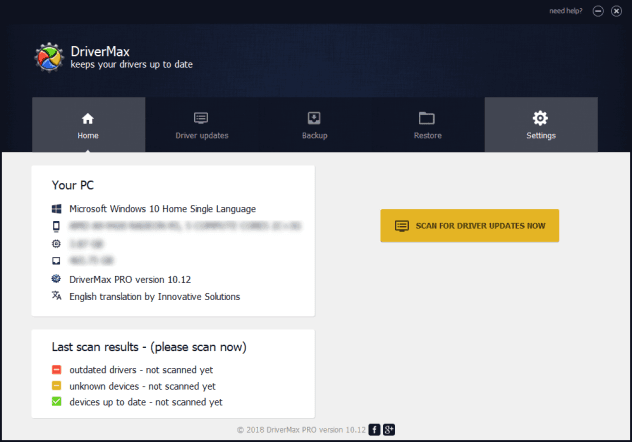632x442 pixels.
Task: Click the keeps your drivers up to date tagline
Action: tap(131, 65)
